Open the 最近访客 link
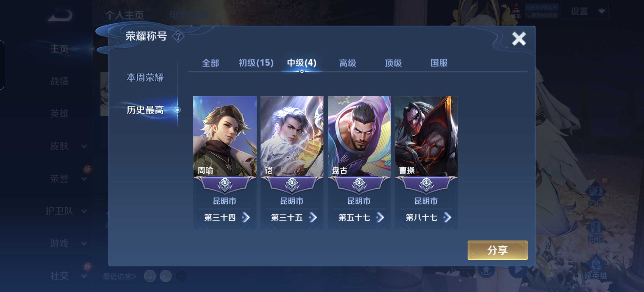Image resolution: width=644 pixels, height=292 pixels. coord(119,276)
